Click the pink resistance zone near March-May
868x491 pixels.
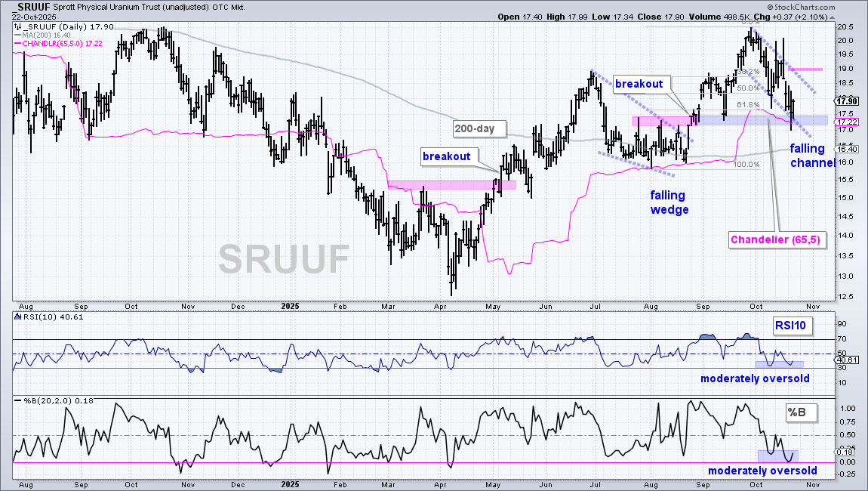(451, 185)
